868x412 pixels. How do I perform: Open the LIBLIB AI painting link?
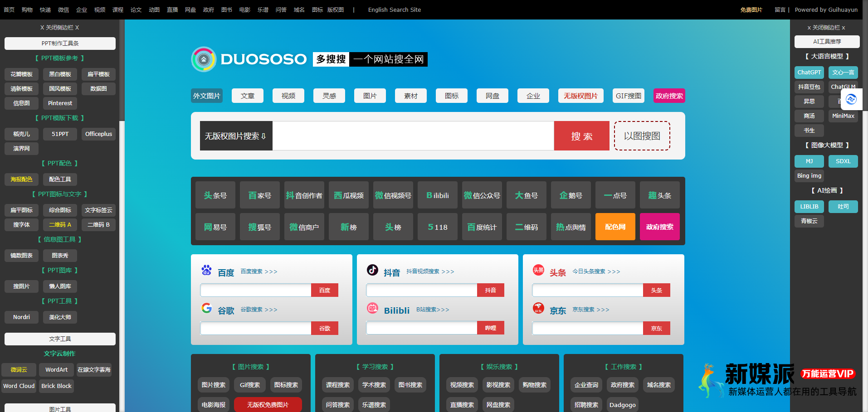coord(809,206)
